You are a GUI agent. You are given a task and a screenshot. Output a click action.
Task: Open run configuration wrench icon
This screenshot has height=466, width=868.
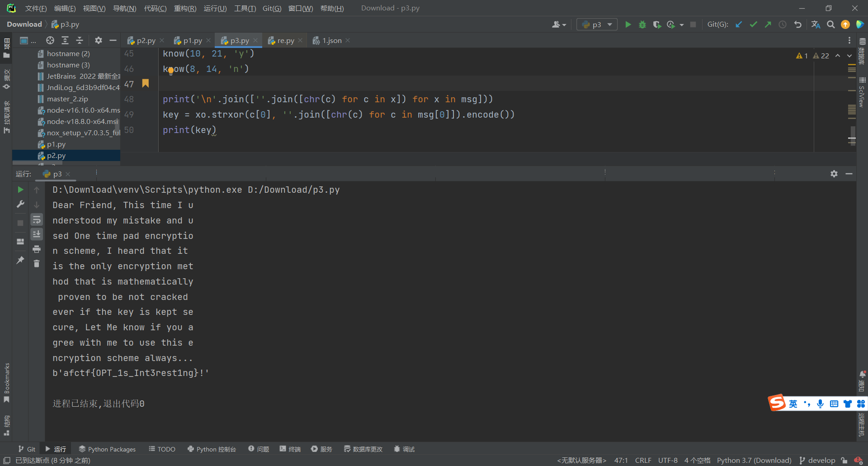20,204
